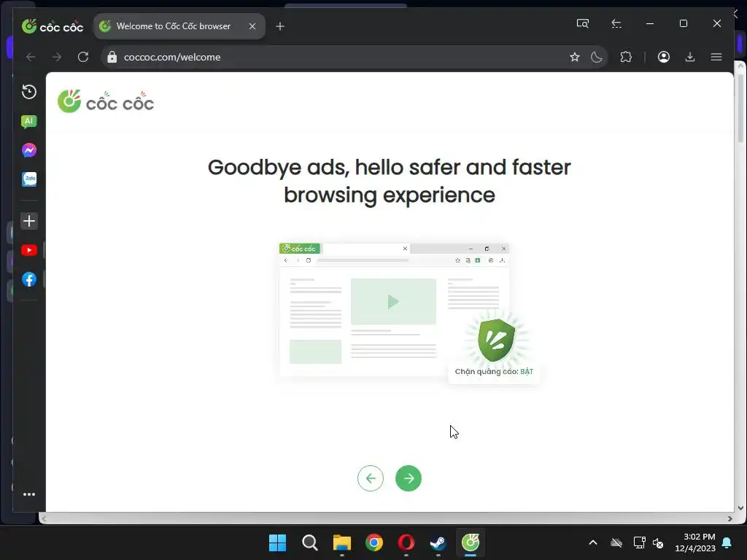Viewport: 747px width, 560px height.
Task: Open Steam from taskbar
Action: pyautogui.click(x=438, y=542)
